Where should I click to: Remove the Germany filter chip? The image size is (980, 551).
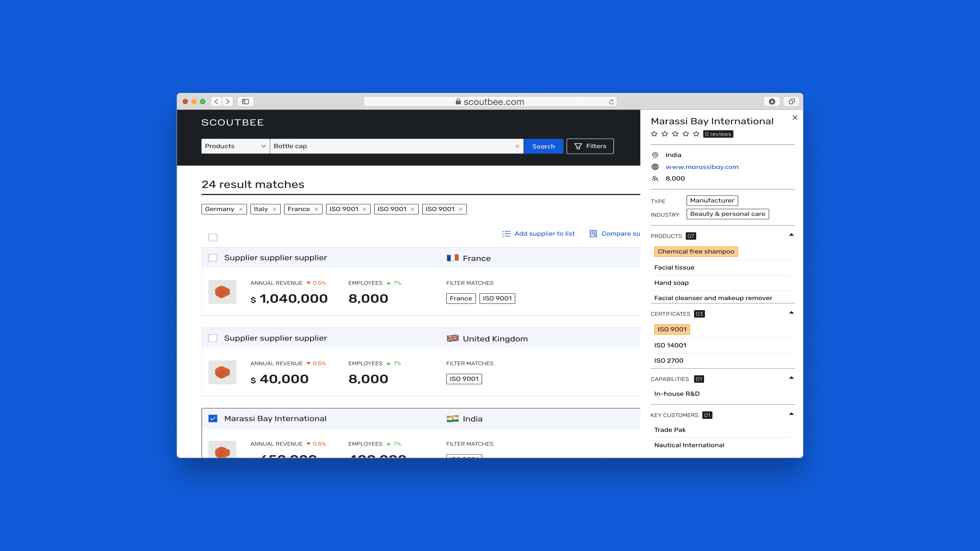tap(241, 209)
